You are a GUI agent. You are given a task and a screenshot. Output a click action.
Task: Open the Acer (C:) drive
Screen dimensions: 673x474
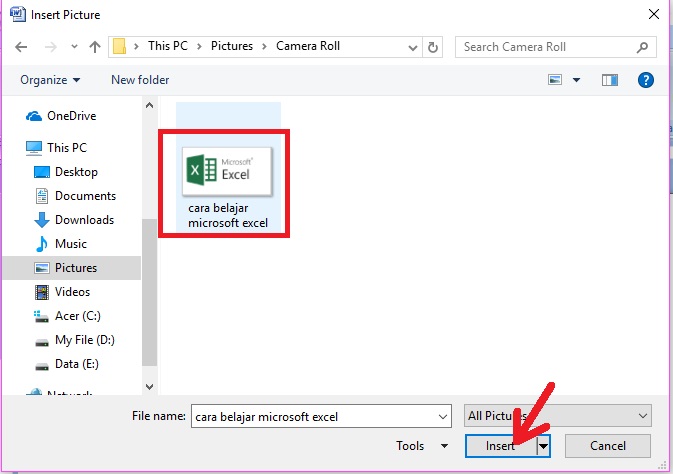coord(78,316)
